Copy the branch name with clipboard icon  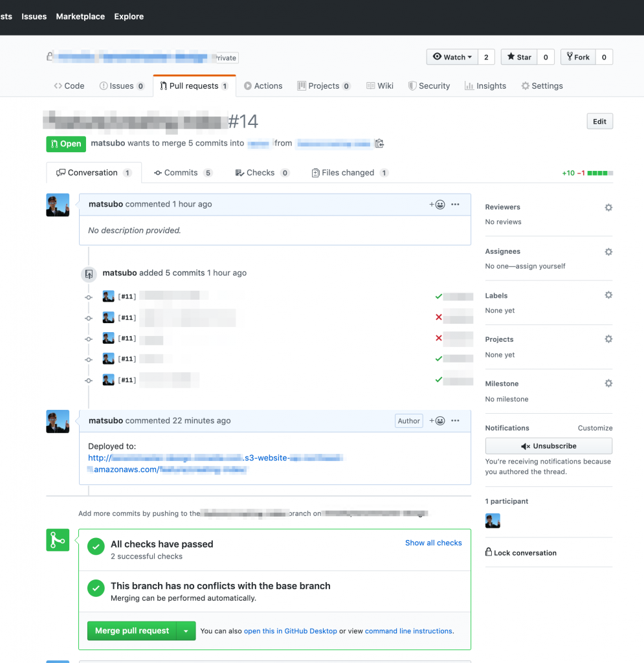click(379, 143)
